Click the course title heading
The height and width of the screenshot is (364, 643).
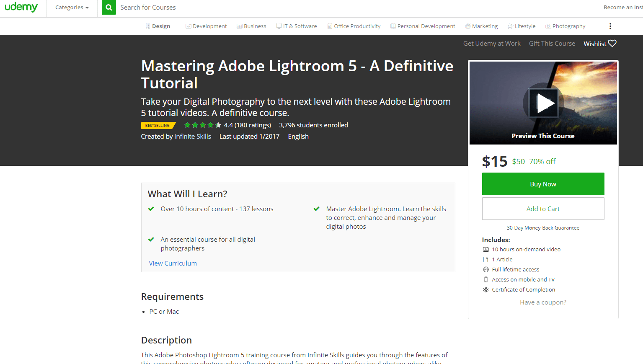click(297, 75)
